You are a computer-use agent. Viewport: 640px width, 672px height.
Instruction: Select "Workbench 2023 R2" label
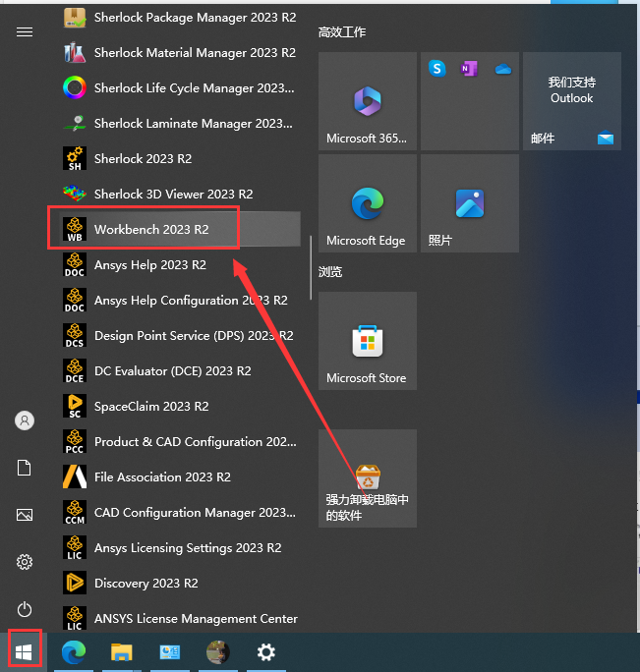point(151,230)
